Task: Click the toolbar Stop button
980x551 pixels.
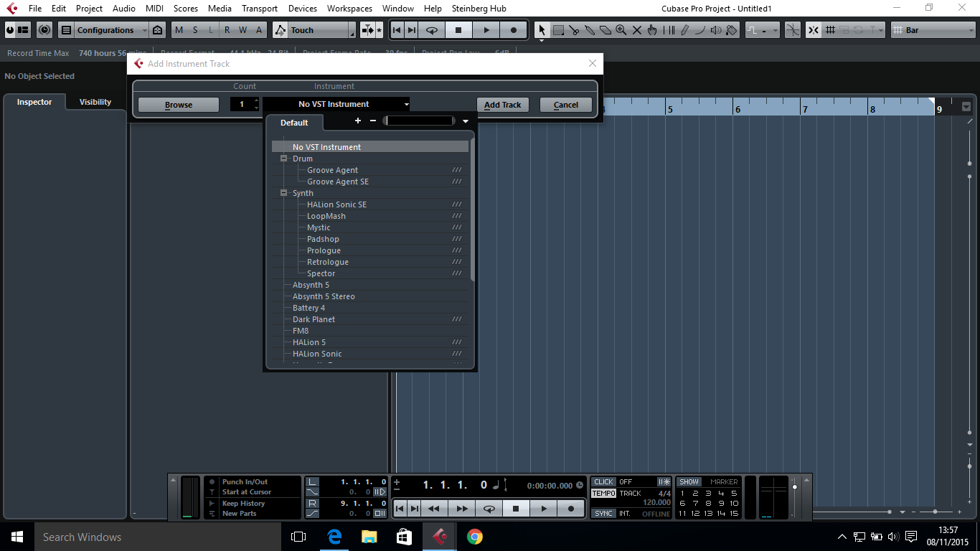Action: coord(458,30)
